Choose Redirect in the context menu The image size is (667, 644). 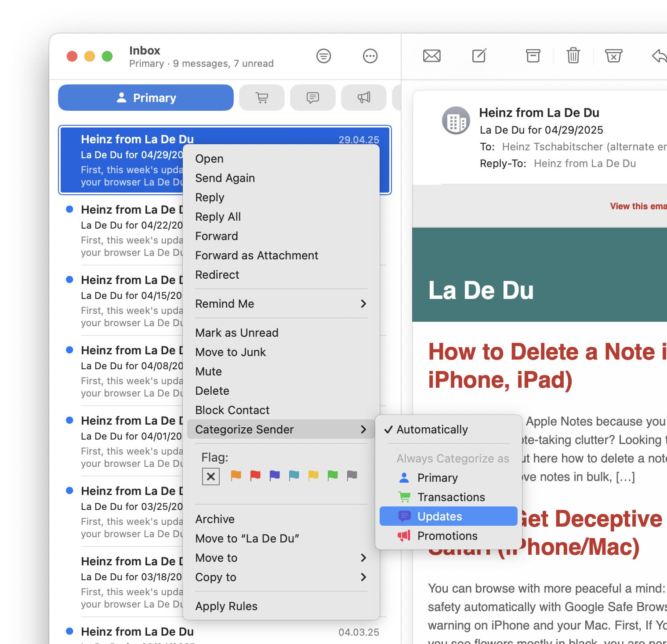pyautogui.click(x=281, y=275)
